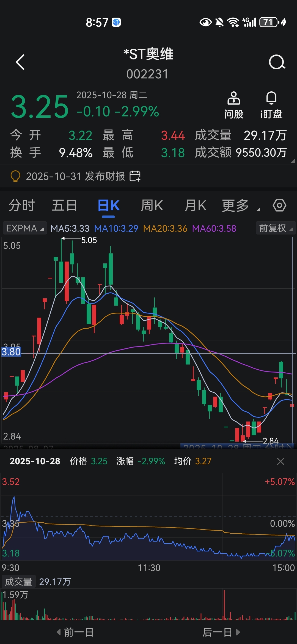
Task: Tap 最低 3.18 value
Action: point(173,152)
